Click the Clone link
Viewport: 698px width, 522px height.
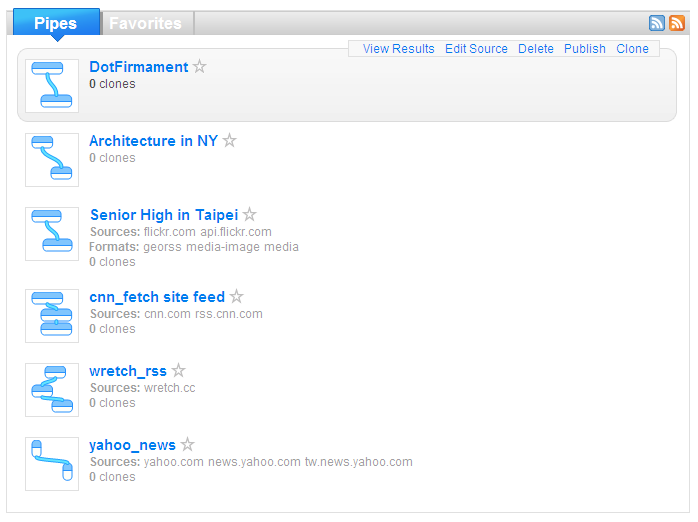[x=633, y=49]
